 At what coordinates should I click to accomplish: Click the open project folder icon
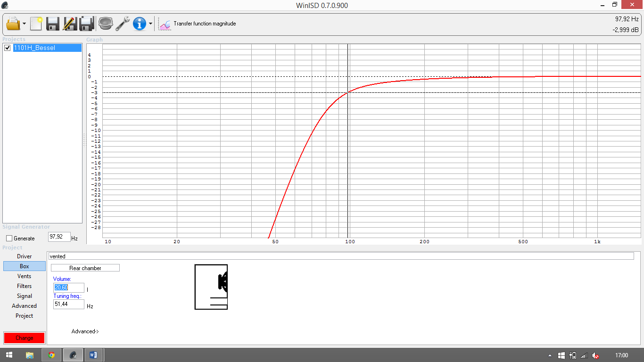[13, 23]
